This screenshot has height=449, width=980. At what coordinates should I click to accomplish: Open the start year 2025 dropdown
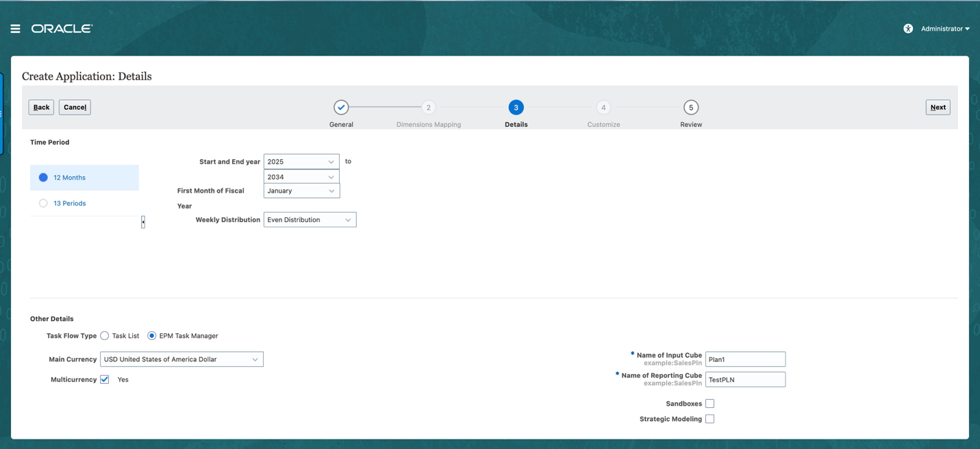(301, 162)
